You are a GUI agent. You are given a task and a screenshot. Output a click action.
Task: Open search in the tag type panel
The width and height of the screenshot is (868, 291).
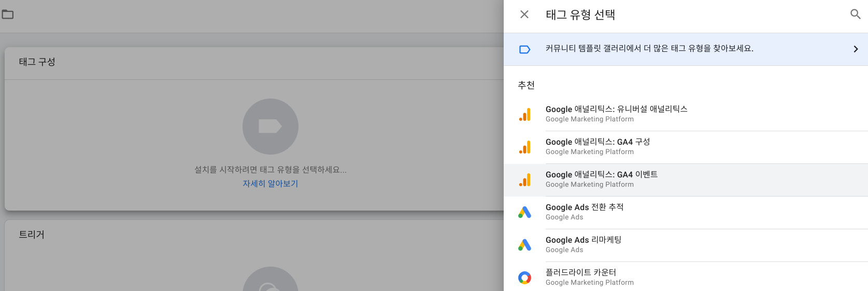point(856,15)
